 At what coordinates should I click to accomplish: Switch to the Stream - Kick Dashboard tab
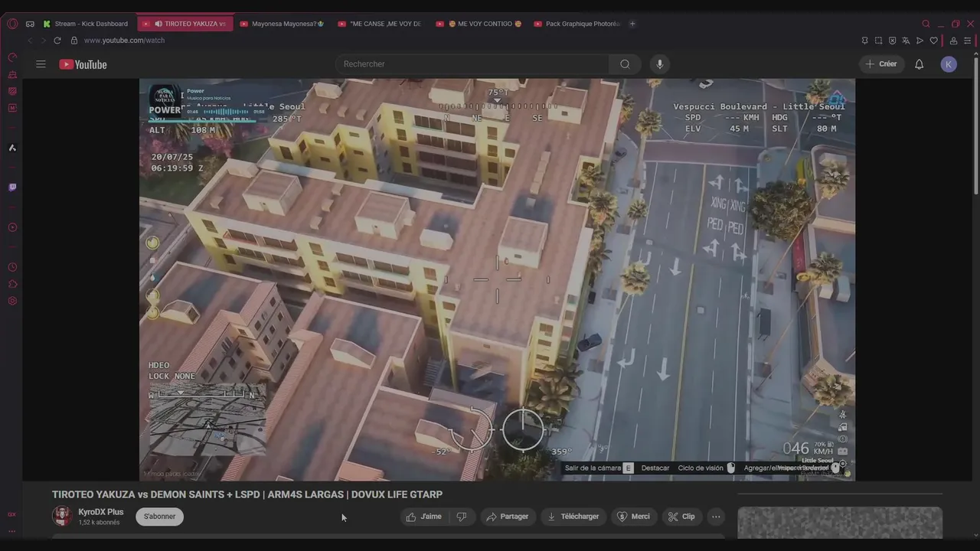[86, 24]
